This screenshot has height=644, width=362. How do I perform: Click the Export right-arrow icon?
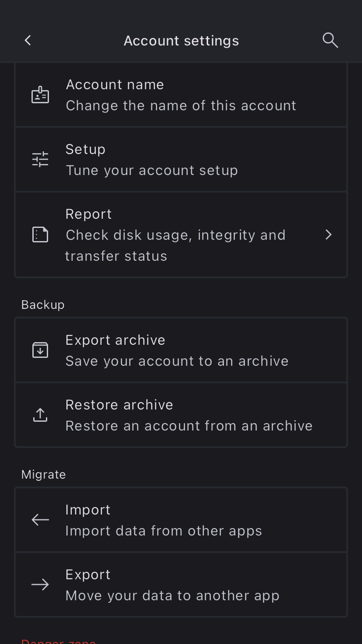[x=40, y=584]
